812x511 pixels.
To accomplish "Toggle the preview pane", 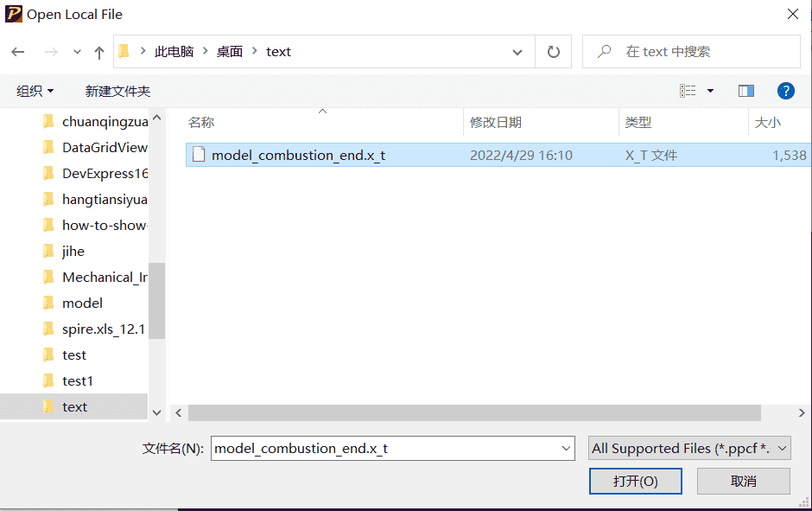I will pyautogui.click(x=746, y=91).
